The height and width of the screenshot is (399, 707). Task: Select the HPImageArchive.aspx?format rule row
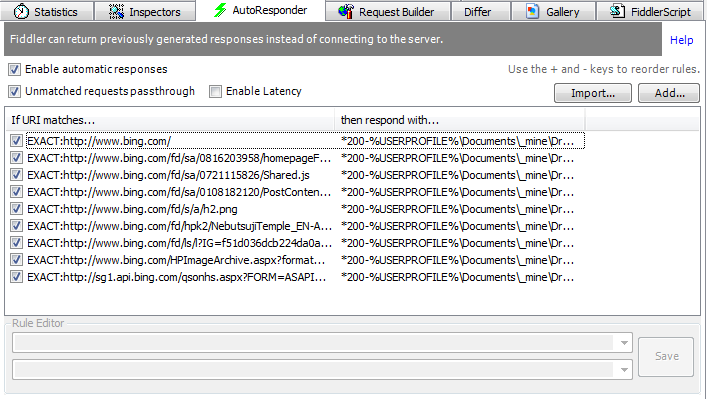(298, 260)
